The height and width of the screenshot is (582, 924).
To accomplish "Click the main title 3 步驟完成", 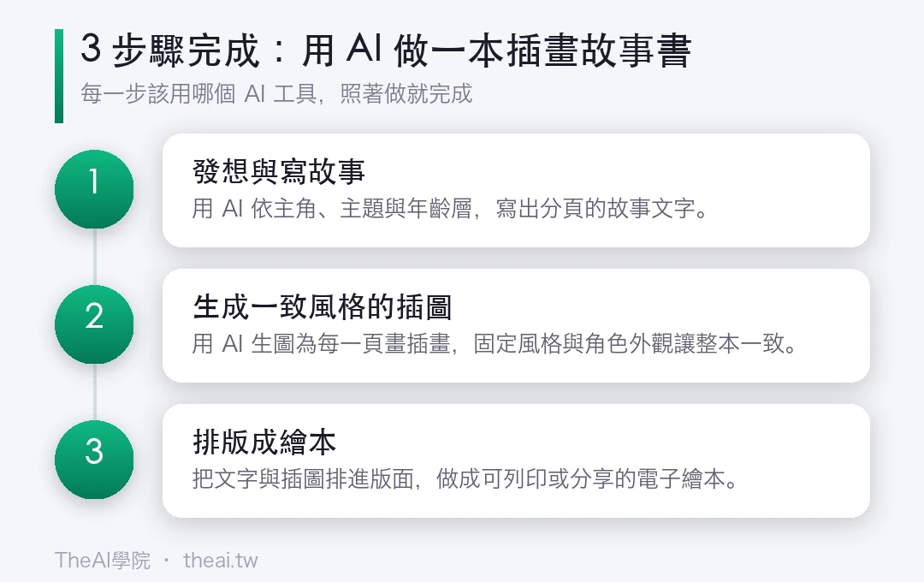I will [x=386, y=50].
